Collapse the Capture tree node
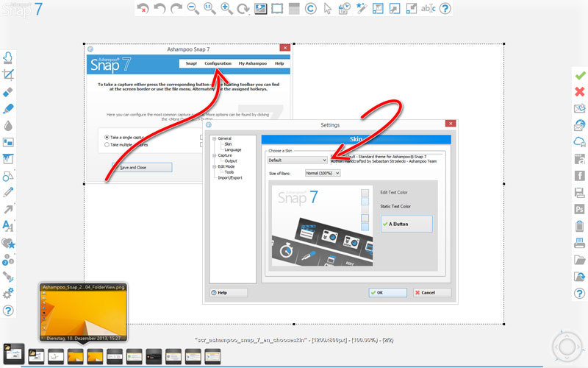 click(215, 155)
